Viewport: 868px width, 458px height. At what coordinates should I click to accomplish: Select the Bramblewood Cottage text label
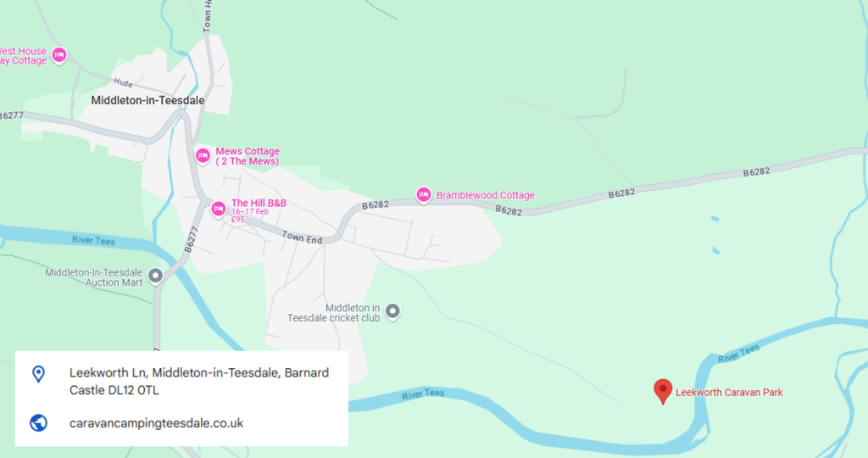[486, 195]
